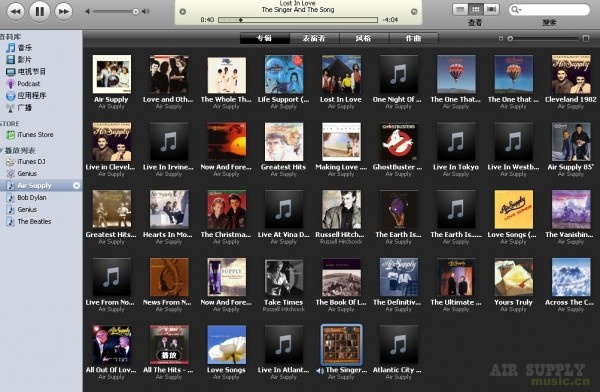Open the GhostBuster album thumbnail
Image resolution: width=600 pixels, height=392 pixels.
398,142
